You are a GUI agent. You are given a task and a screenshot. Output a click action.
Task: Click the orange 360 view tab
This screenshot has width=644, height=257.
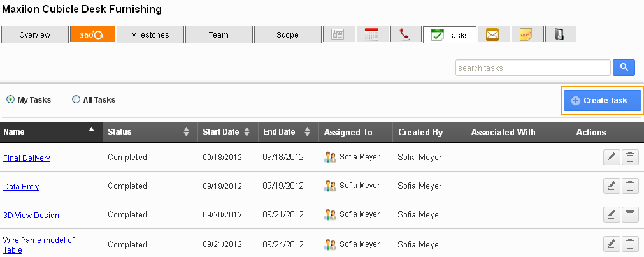click(x=92, y=34)
